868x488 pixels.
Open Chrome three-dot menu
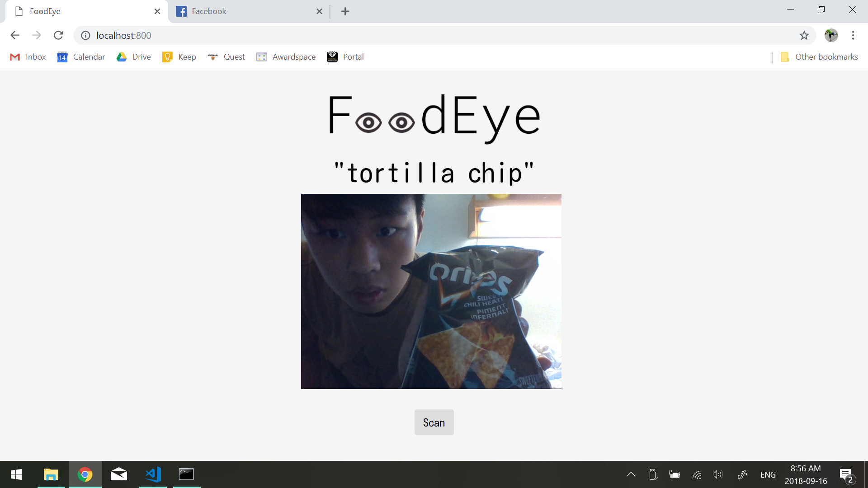853,35
